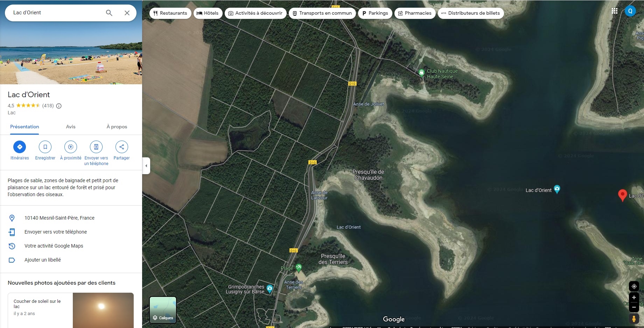644x328 pixels.
Task: Switch to the À propos tab
Action: click(117, 127)
